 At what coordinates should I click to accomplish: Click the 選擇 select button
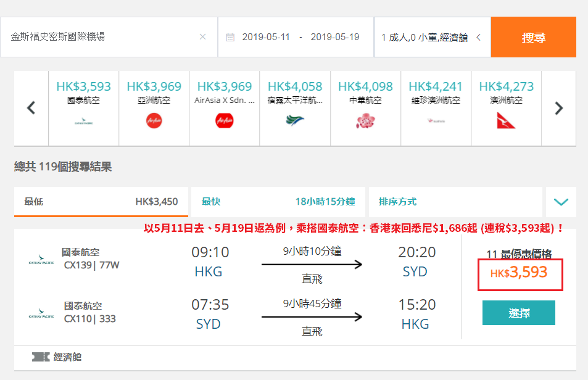(x=519, y=313)
